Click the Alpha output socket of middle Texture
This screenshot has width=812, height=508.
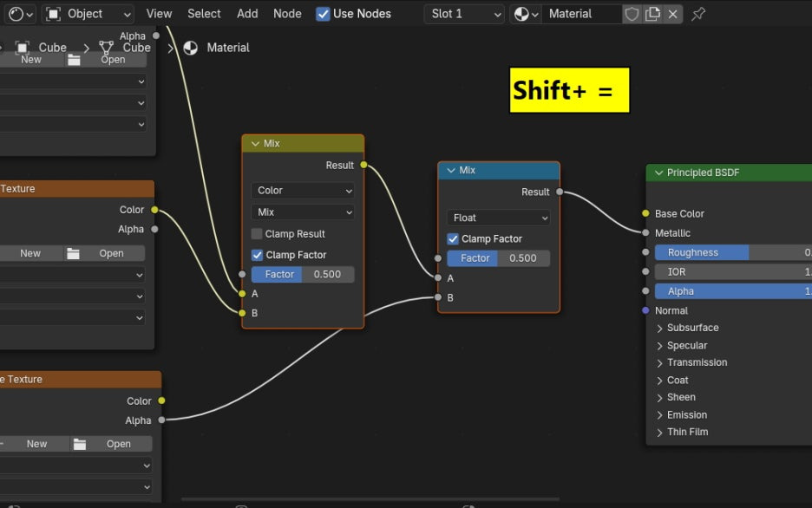(154, 229)
